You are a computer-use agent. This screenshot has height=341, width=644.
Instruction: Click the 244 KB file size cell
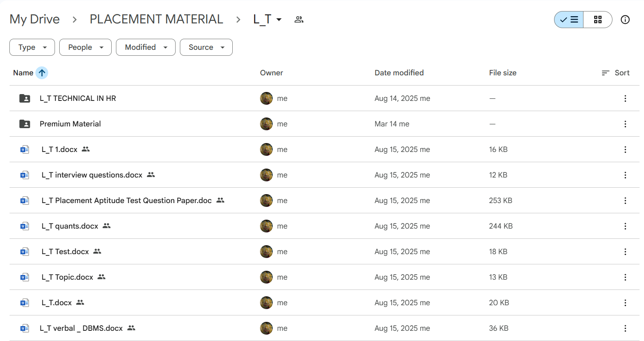pyautogui.click(x=501, y=226)
